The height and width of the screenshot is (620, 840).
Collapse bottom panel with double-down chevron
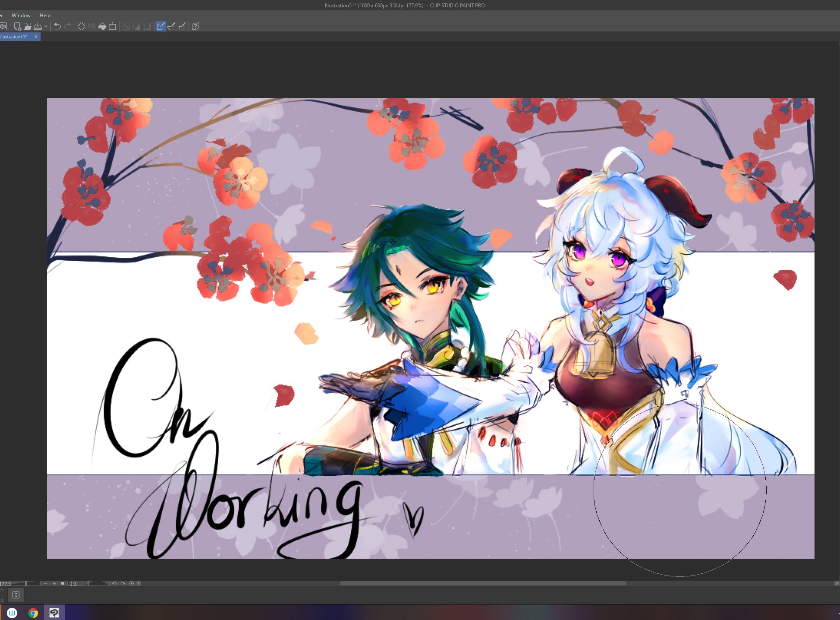click(2, 600)
